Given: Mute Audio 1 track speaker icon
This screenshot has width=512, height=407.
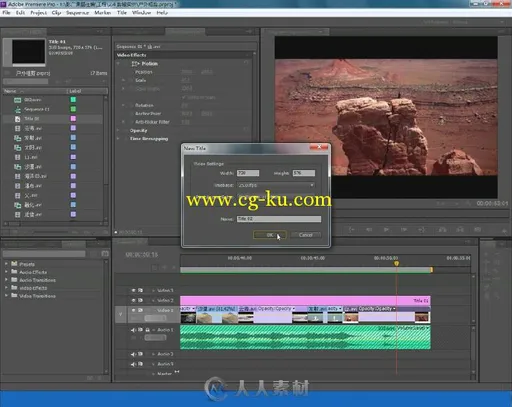Looking at the screenshot, I should pyautogui.click(x=133, y=330).
